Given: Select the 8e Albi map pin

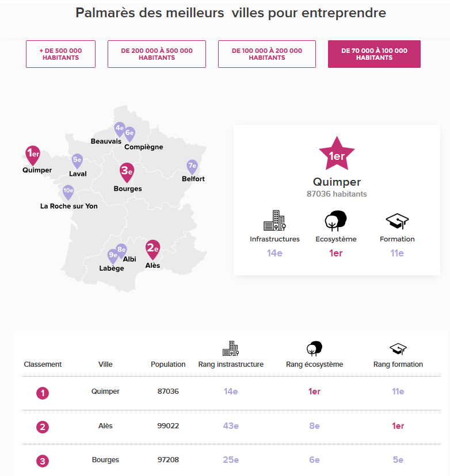Looking at the screenshot, I should [x=121, y=250].
